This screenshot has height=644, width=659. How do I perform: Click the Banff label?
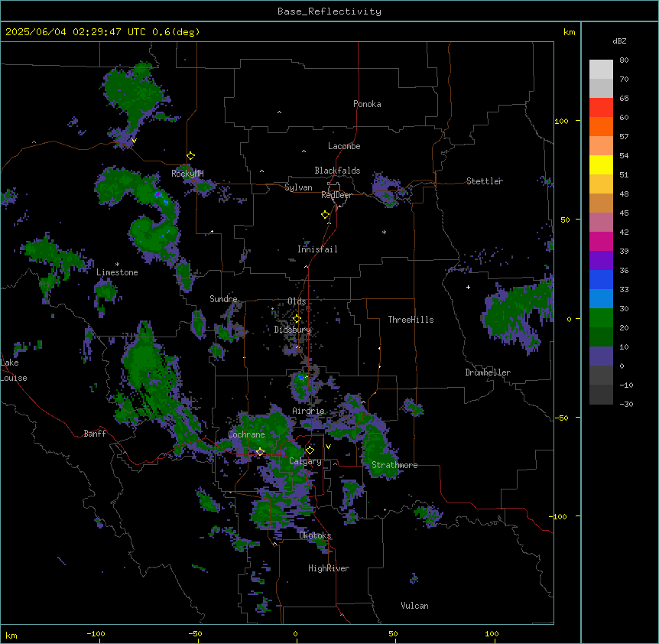tap(95, 434)
